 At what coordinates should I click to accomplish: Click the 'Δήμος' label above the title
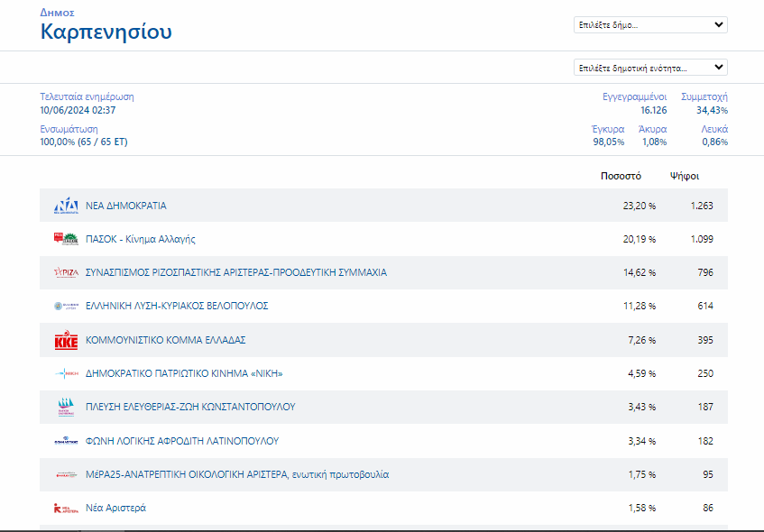(x=57, y=13)
